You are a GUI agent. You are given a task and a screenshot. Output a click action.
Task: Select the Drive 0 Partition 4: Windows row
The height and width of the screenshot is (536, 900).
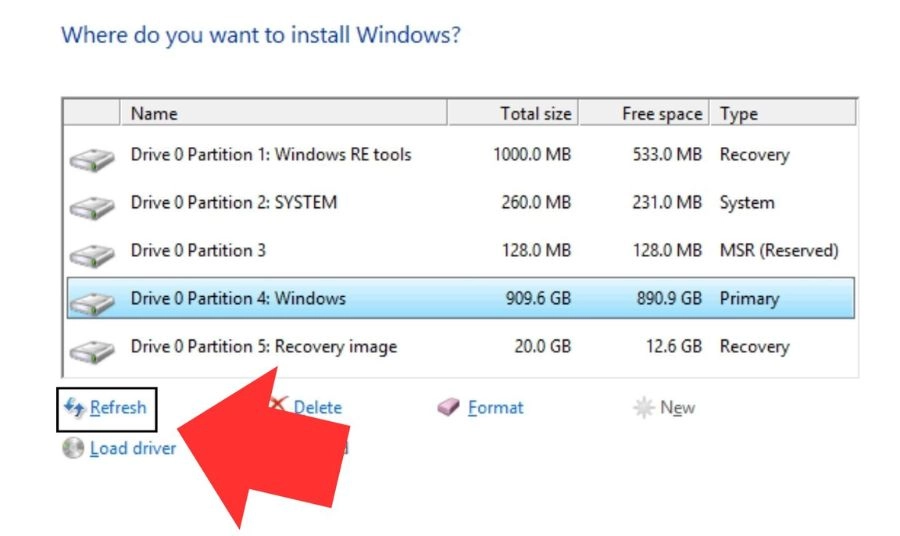238,299
